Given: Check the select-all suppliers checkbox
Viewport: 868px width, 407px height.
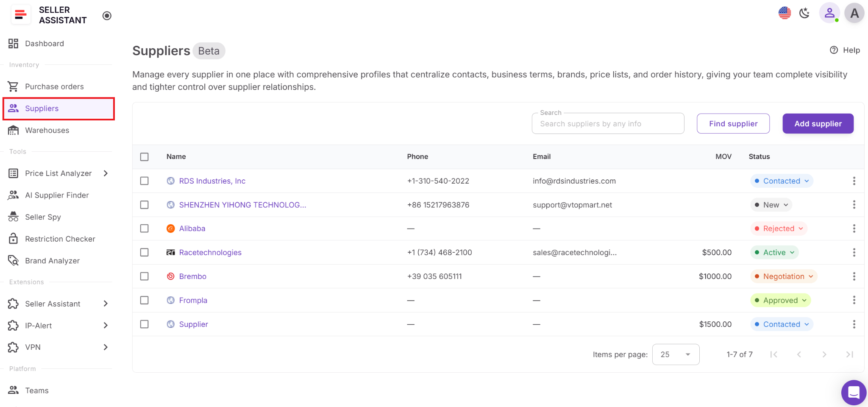Looking at the screenshot, I should (x=144, y=156).
